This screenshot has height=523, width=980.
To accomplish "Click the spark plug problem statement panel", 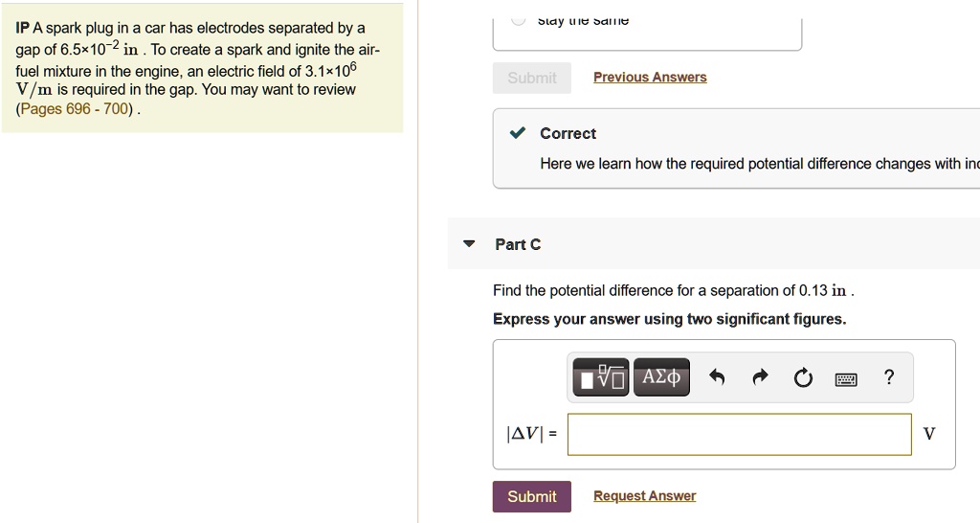I will 202,69.
